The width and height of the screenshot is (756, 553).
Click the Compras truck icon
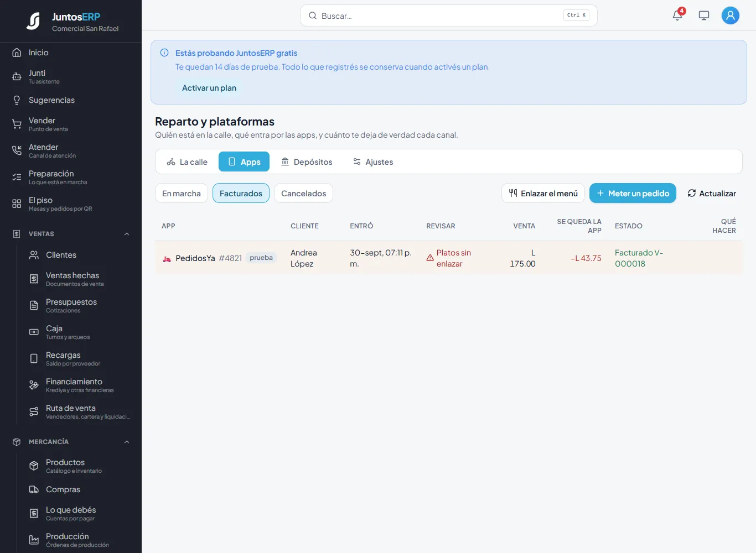point(34,489)
